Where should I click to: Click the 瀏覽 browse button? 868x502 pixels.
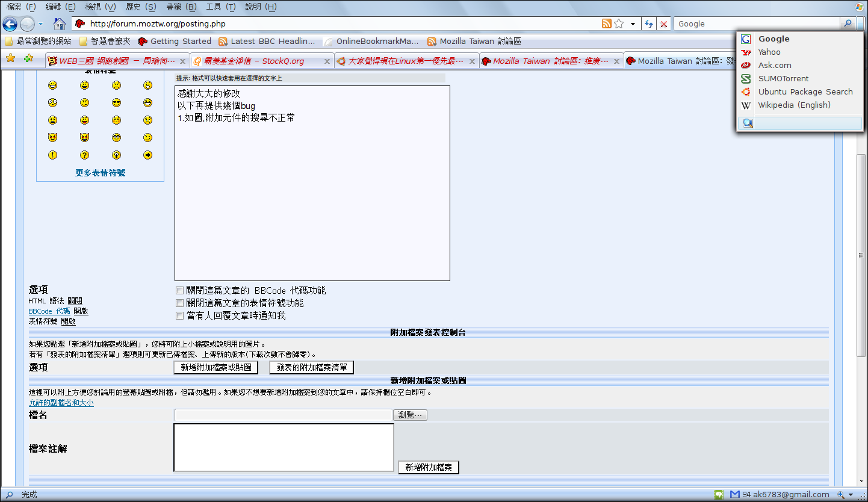(410, 415)
